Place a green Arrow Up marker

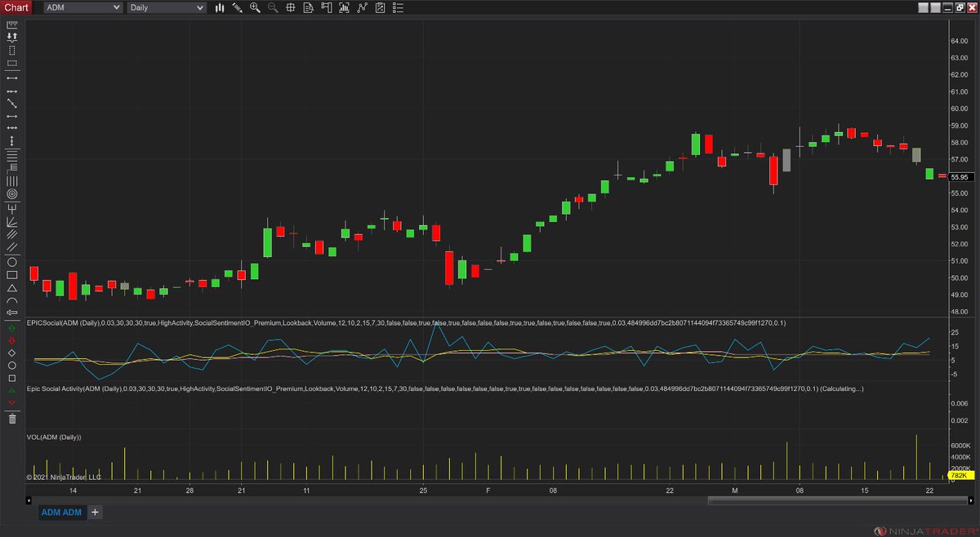point(12,328)
